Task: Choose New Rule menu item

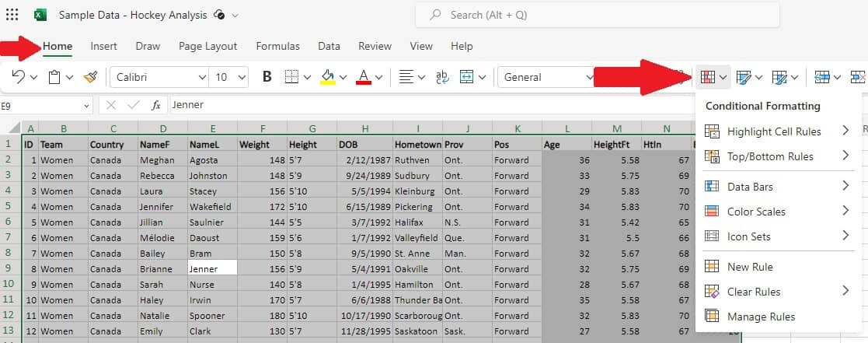Action: coord(777,267)
